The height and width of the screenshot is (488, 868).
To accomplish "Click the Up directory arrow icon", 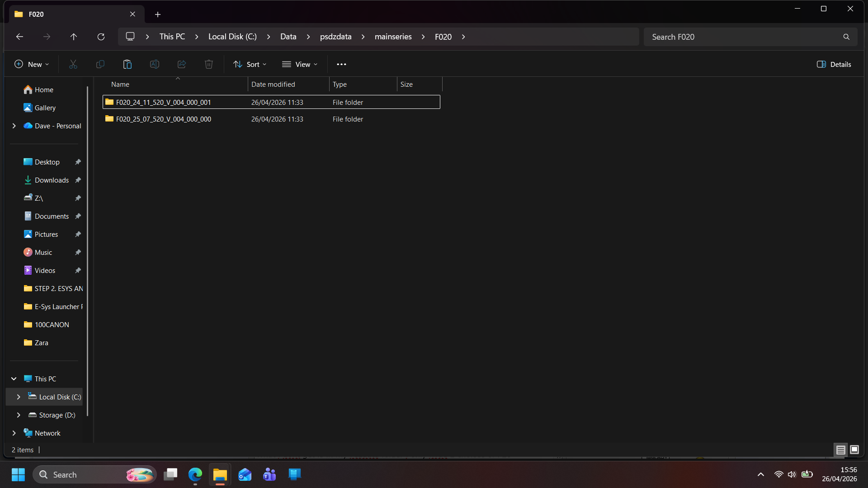I will pos(74,37).
